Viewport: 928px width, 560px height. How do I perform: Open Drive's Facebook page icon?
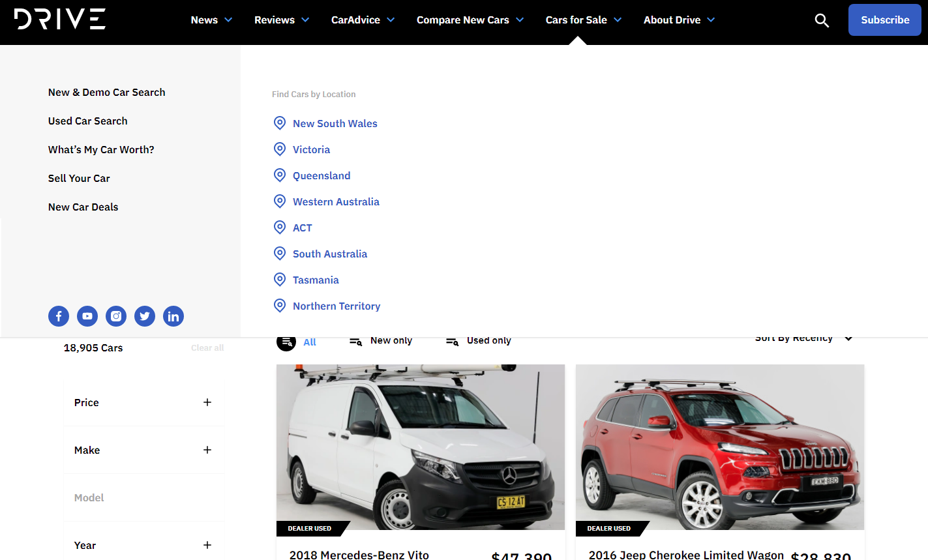pos(59,316)
